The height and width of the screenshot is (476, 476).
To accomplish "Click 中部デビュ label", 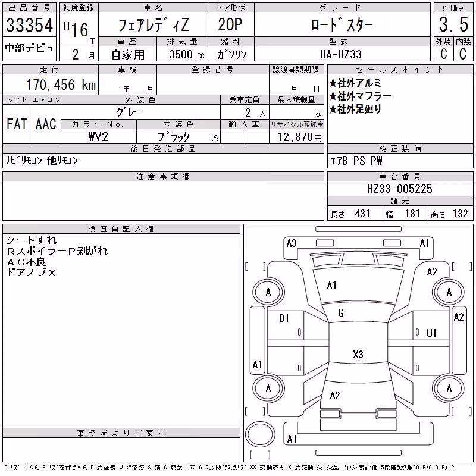I will point(29,48).
